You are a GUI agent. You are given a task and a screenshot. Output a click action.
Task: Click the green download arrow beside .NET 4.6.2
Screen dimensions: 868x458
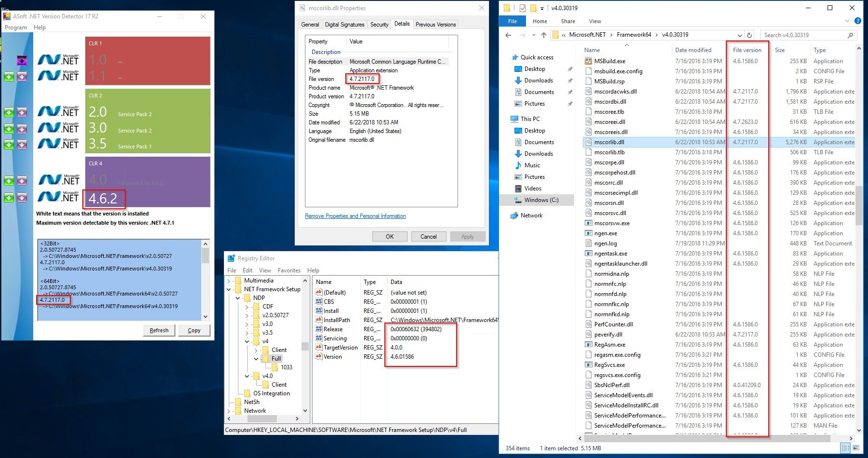pos(9,198)
